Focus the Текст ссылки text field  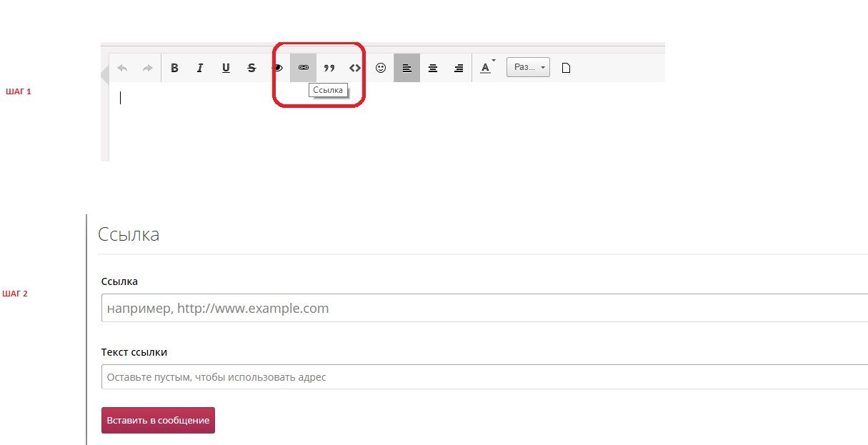click(x=484, y=376)
